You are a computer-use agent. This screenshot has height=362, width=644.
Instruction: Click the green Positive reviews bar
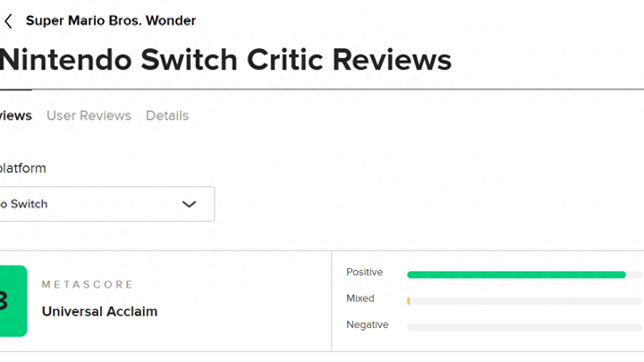tap(516, 274)
